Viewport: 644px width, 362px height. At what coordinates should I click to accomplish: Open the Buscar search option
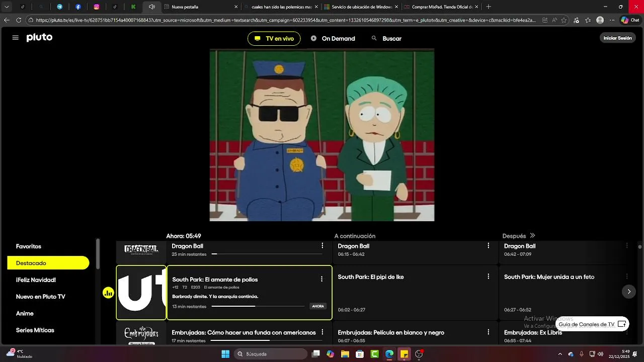tap(386, 39)
